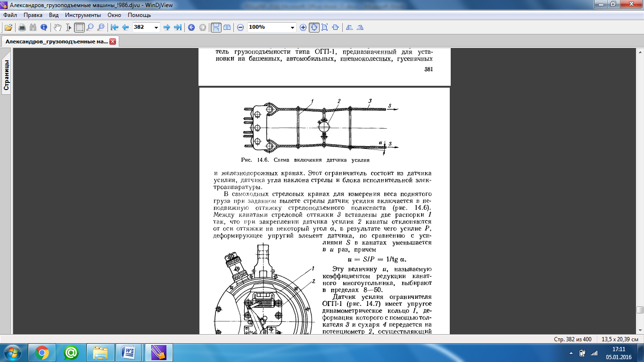Open Microsoft Word from the taskbar
Image resolution: width=644 pixels, height=362 pixels.
tap(130, 352)
